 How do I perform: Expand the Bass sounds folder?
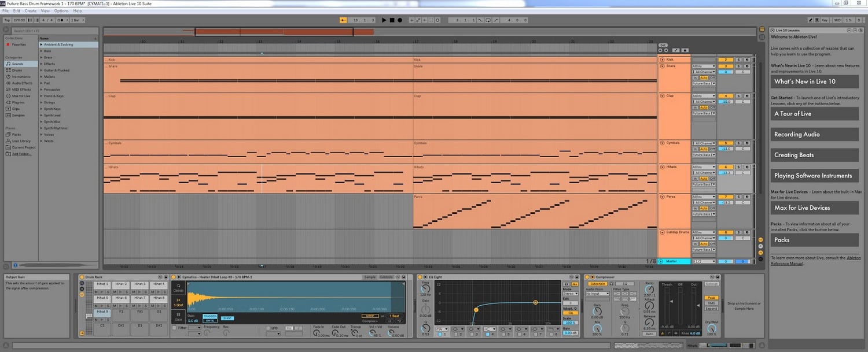tap(41, 51)
